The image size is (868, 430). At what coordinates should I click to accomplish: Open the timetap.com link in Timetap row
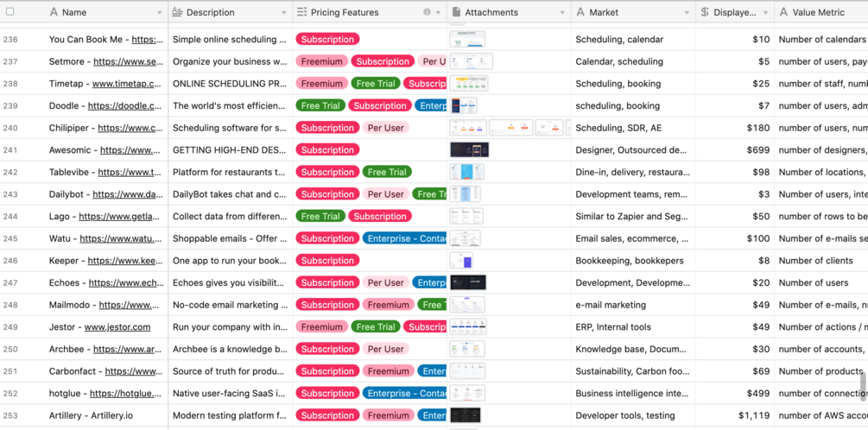click(127, 84)
